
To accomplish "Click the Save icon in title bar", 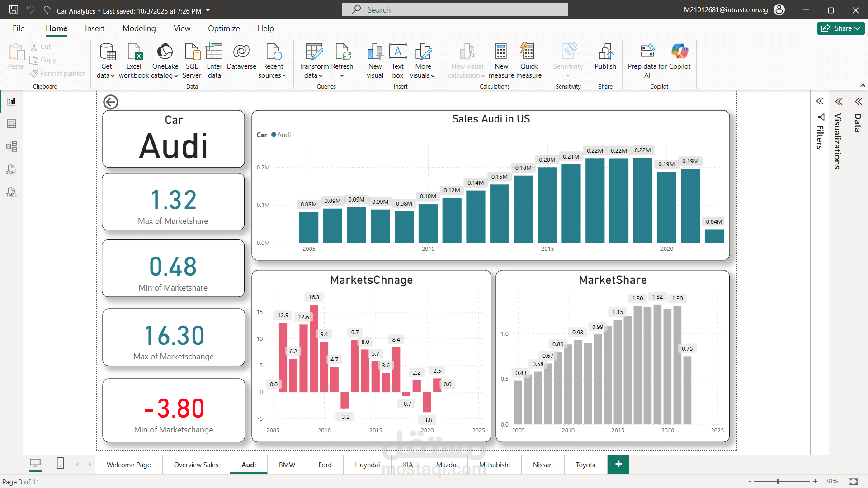I will pyautogui.click(x=14, y=9).
